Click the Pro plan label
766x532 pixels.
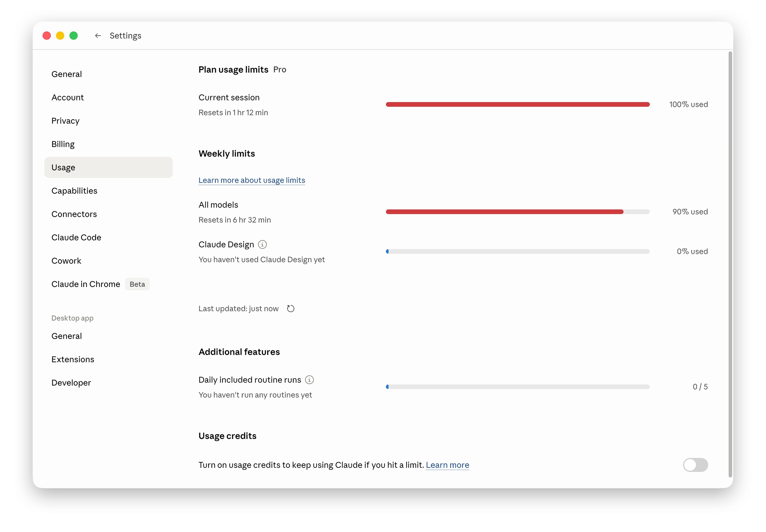280,70
